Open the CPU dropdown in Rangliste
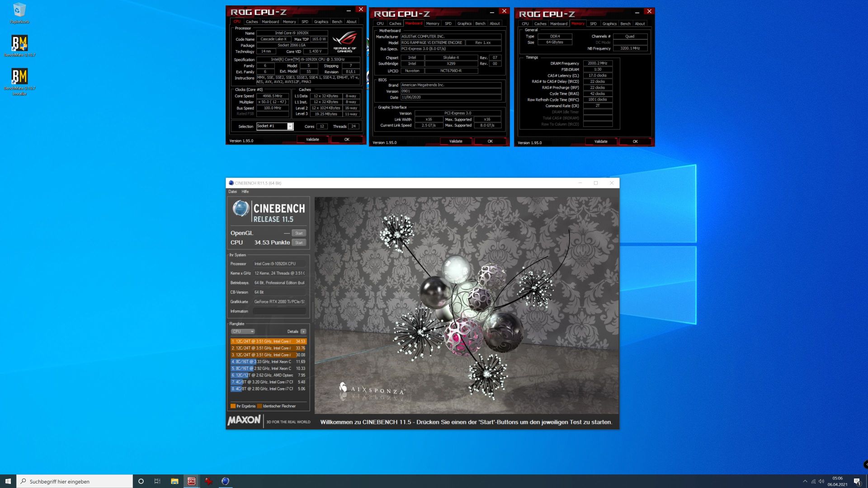The image size is (868, 488). coord(243,332)
